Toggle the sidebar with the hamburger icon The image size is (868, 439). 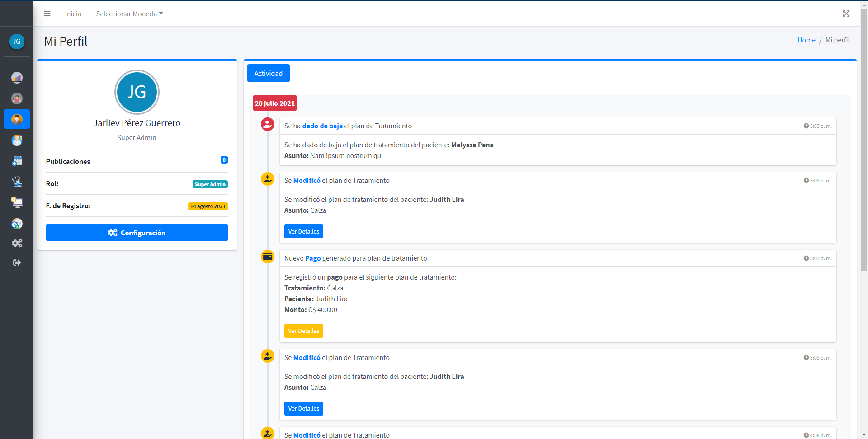point(47,14)
